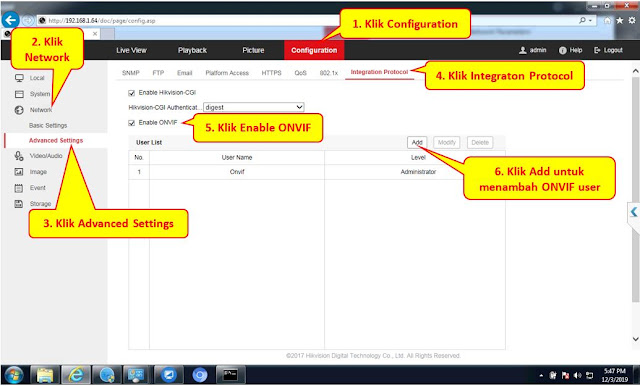The width and height of the screenshot is (640, 386).
Task: Switch to the QoS tab
Action: click(x=300, y=73)
